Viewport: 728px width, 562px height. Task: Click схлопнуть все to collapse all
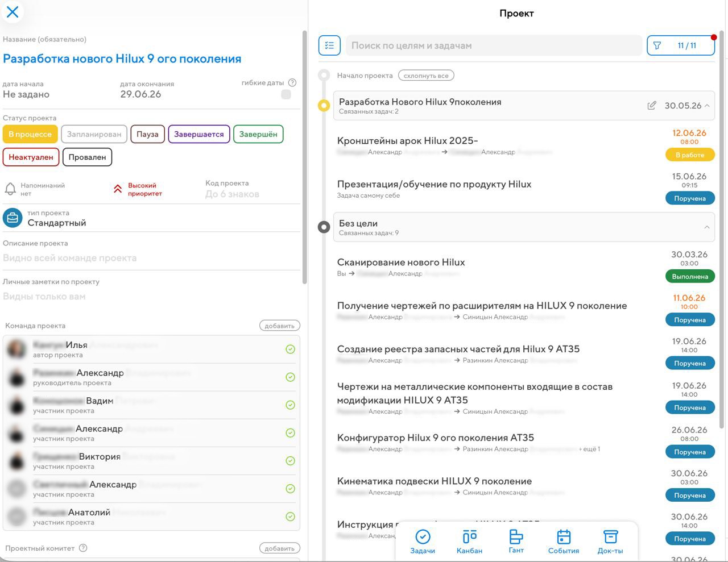[426, 75]
